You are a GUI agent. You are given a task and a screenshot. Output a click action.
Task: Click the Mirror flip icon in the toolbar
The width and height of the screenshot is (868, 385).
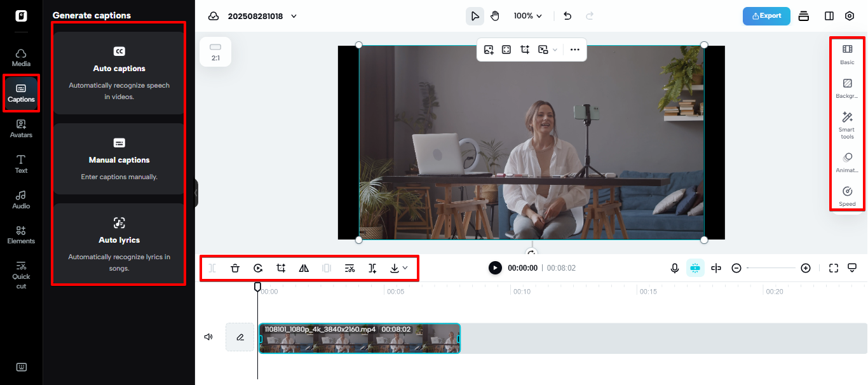[304, 268]
